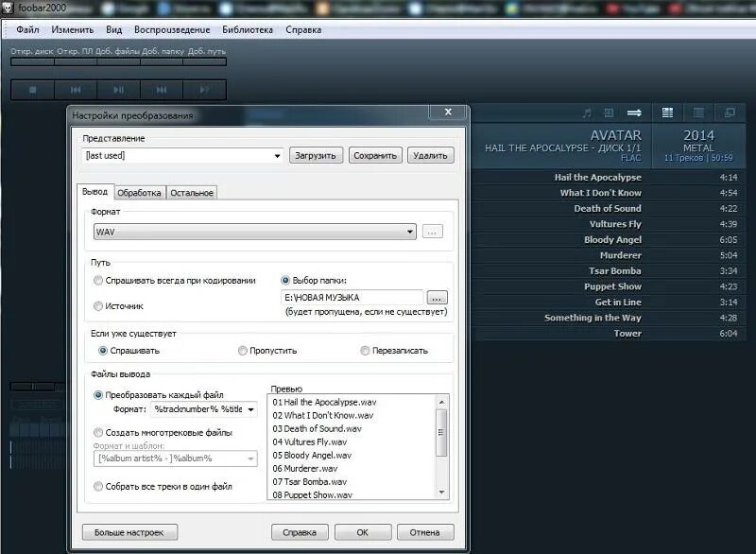Switch to grouped album list view icon
Image resolution: width=756 pixels, height=554 pixels.
tap(668, 113)
